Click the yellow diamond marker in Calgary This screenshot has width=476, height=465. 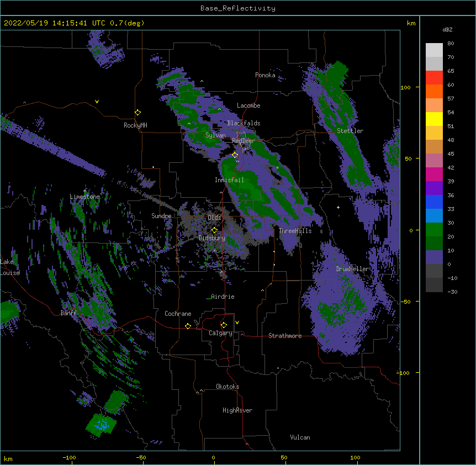(224, 325)
